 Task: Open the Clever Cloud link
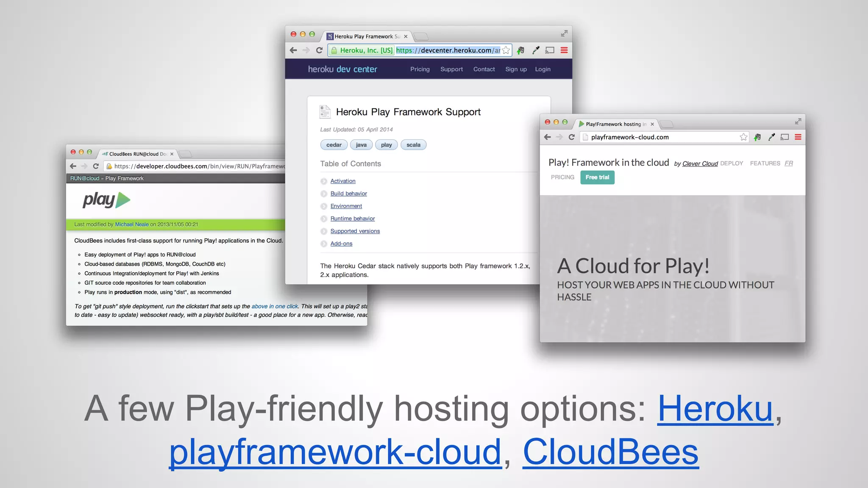pyautogui.click(x=700, y=164)
